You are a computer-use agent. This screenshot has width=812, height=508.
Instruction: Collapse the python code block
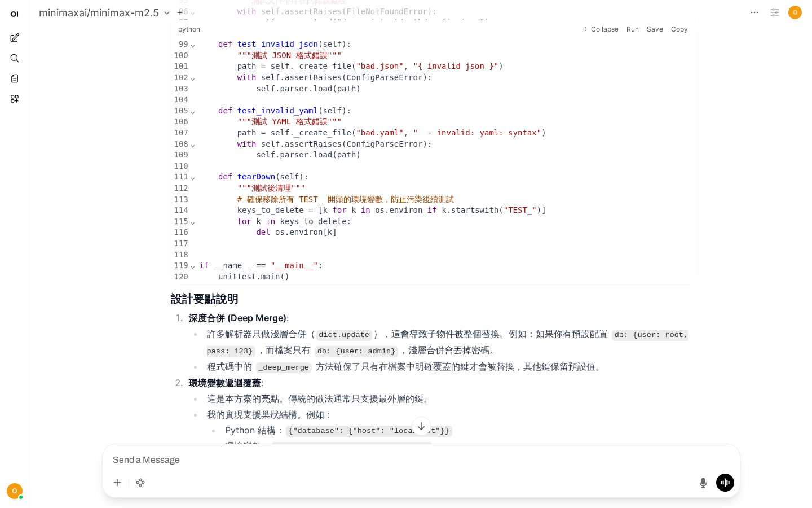click(601, 29)
